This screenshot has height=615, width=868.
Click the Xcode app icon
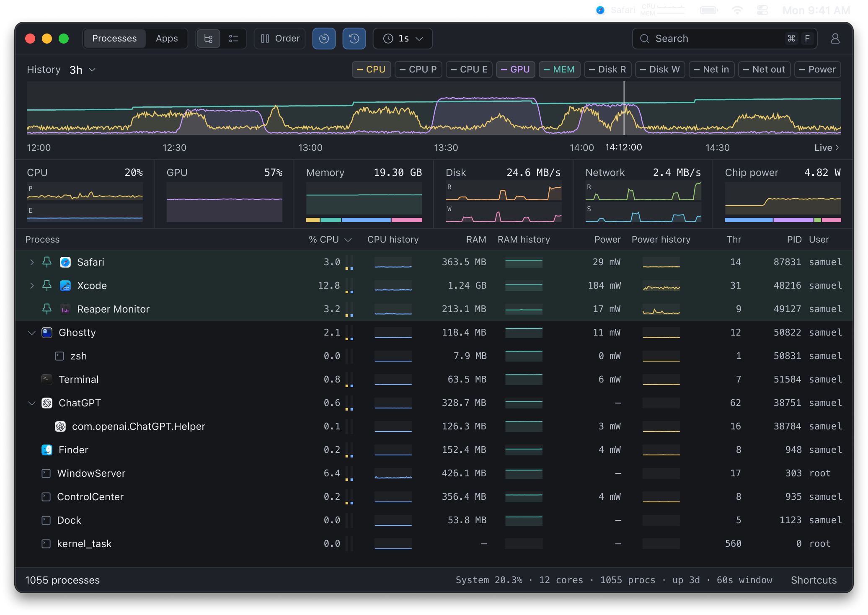point(65,286)
